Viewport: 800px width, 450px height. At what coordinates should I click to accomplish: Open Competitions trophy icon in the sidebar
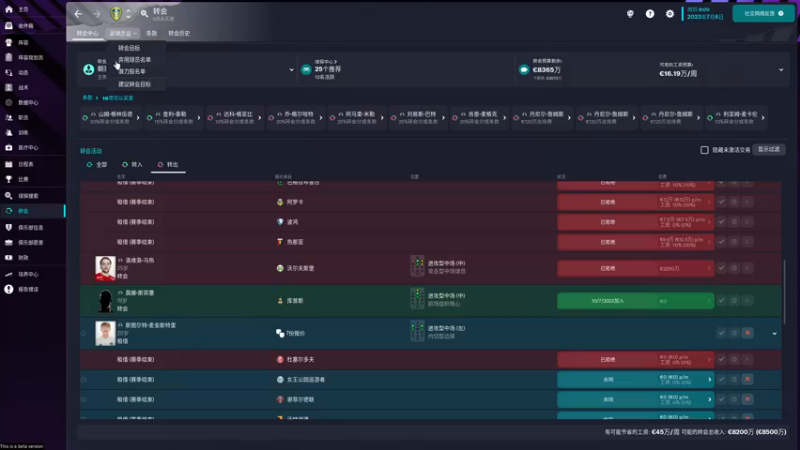(x=9, y=179)
